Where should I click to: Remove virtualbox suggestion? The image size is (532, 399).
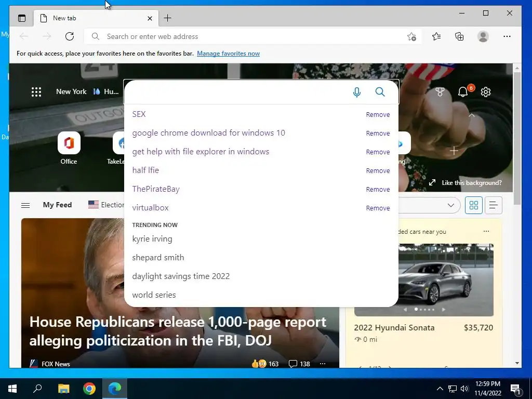click(378, 208)
